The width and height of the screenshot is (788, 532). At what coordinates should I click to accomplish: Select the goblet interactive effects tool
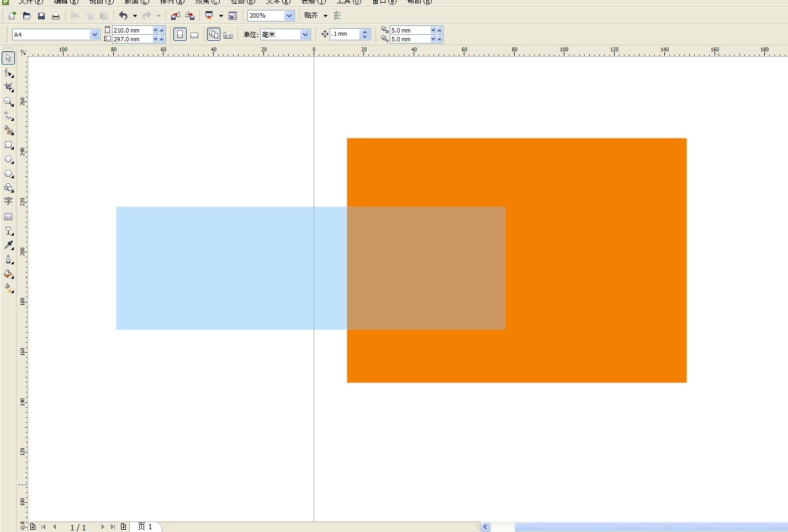(8, 231)
